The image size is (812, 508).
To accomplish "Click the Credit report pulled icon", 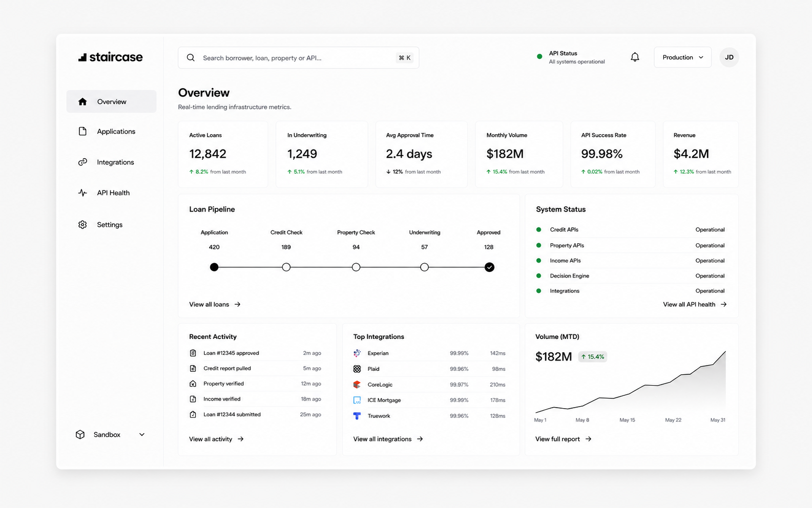I will [x=193, y=368].
